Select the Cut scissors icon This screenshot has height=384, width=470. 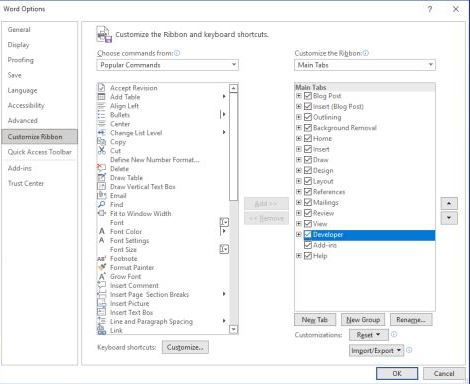pyautogui.click(x=101, y=151)
